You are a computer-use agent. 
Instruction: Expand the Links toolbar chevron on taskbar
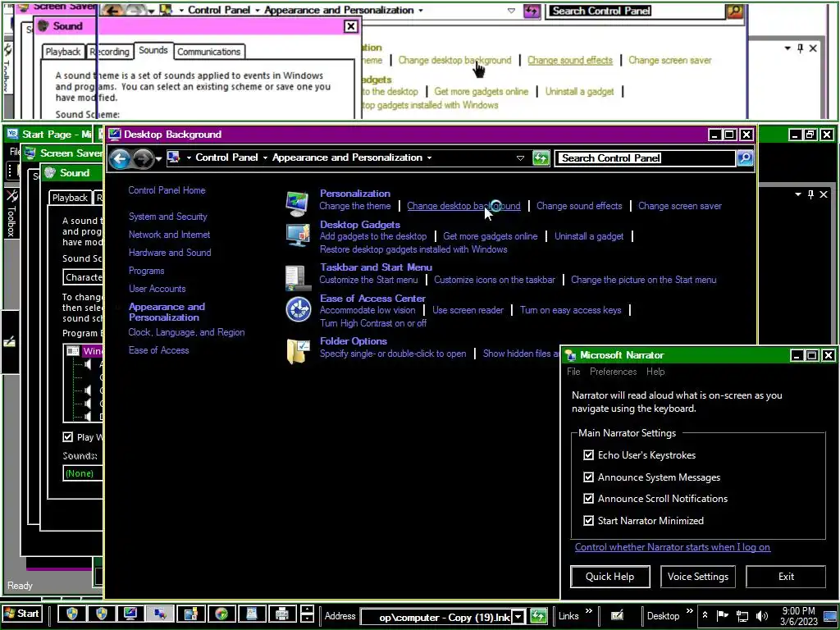click(x=589, y=611)
